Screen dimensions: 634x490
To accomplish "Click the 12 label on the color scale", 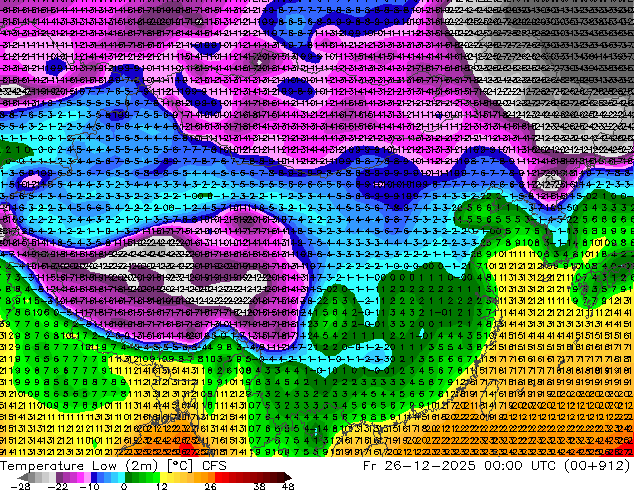I will 162,486.
